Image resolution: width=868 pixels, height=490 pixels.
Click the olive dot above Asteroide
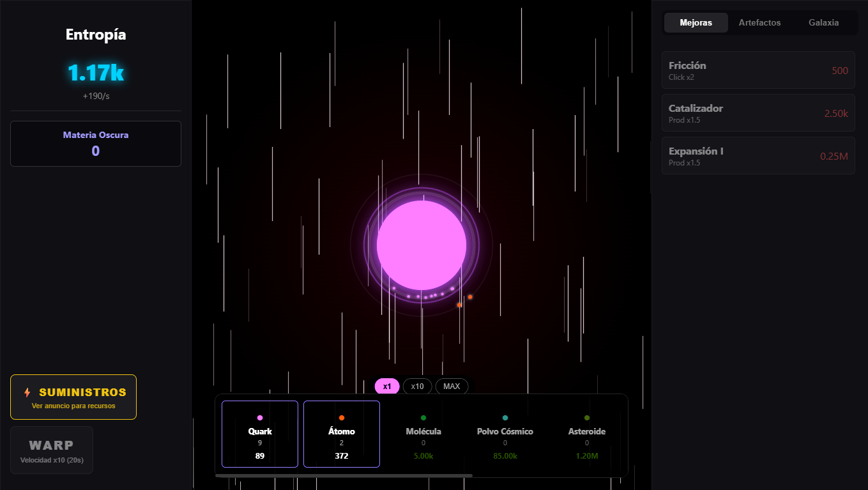(587, 418)
